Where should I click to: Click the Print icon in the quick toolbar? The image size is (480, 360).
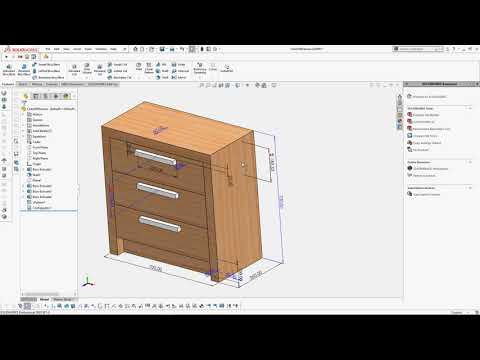(172, 49)
